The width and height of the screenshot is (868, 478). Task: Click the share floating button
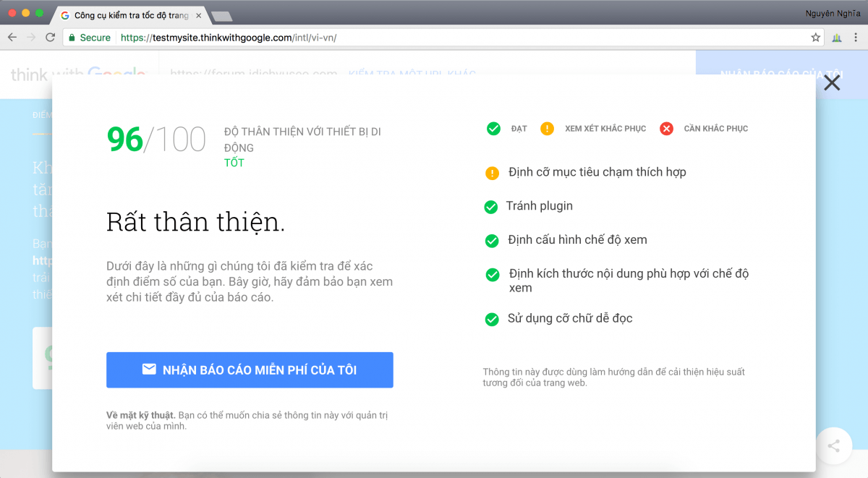(833, 446)
